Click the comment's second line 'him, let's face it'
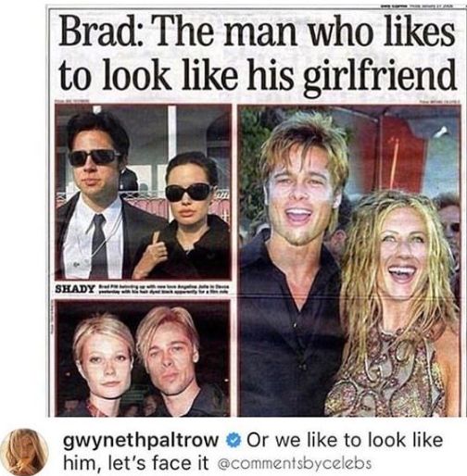This screenshot has height=476, width=467. (x=135, y=463)
